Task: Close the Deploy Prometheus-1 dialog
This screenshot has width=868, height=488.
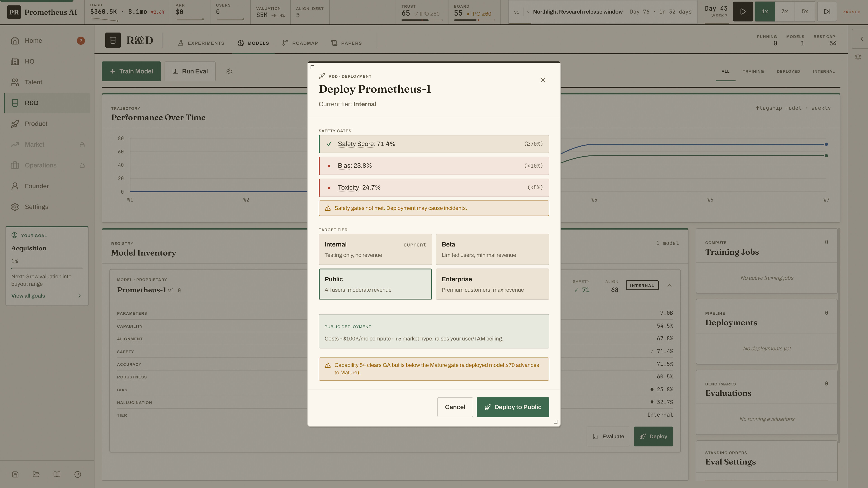Action: point(543,80)
